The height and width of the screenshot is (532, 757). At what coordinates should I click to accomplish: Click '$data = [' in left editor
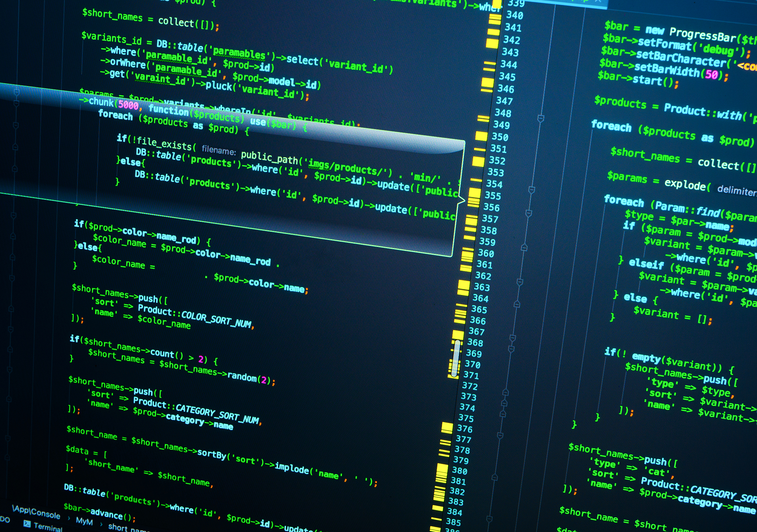(x=86, y=451)
